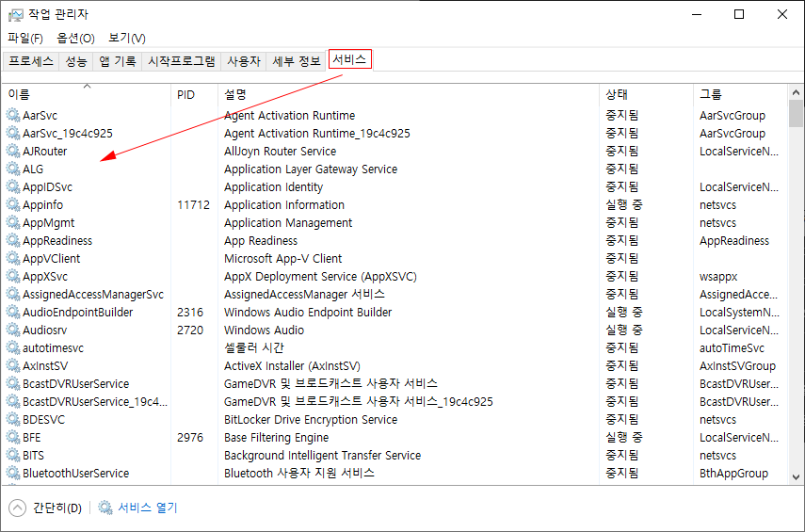The height and width of the screenshot is (532, 805).
Task: Select the Appinfo service name
Action: pos(42,204)
